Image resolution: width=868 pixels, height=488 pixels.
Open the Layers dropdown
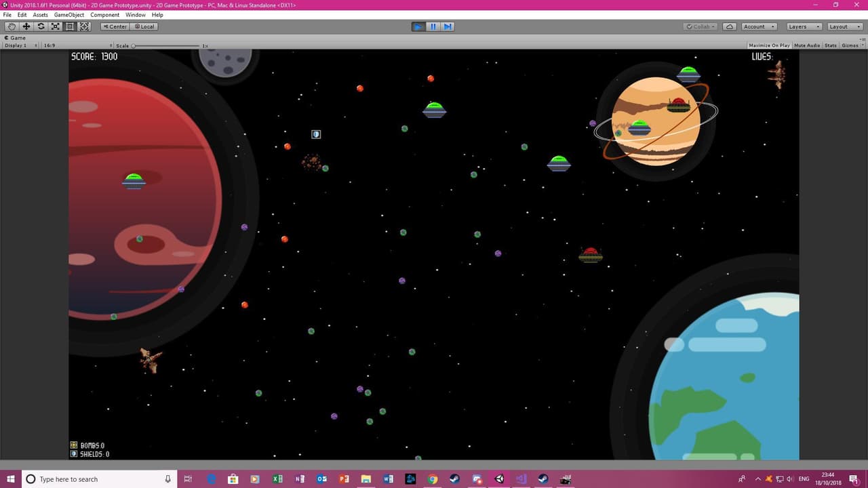tap(804, 26)
